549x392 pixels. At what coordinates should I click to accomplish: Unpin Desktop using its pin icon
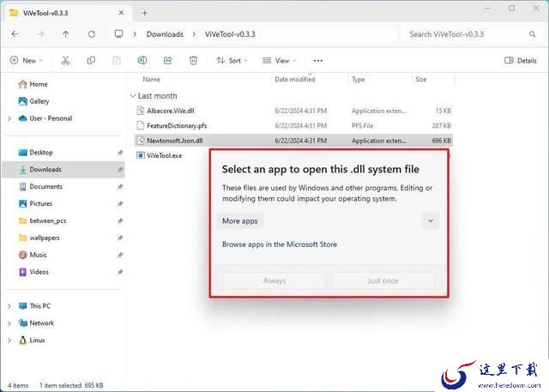[x=120, y=153]
